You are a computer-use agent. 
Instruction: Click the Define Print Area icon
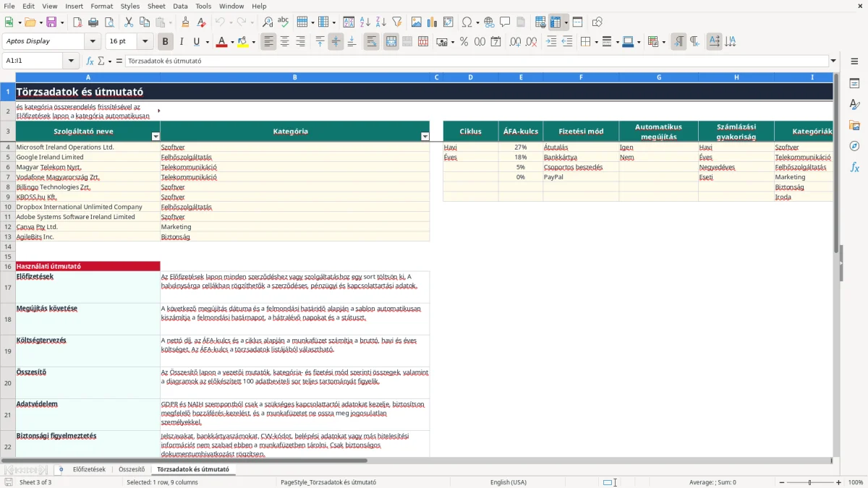coord(540,22)
